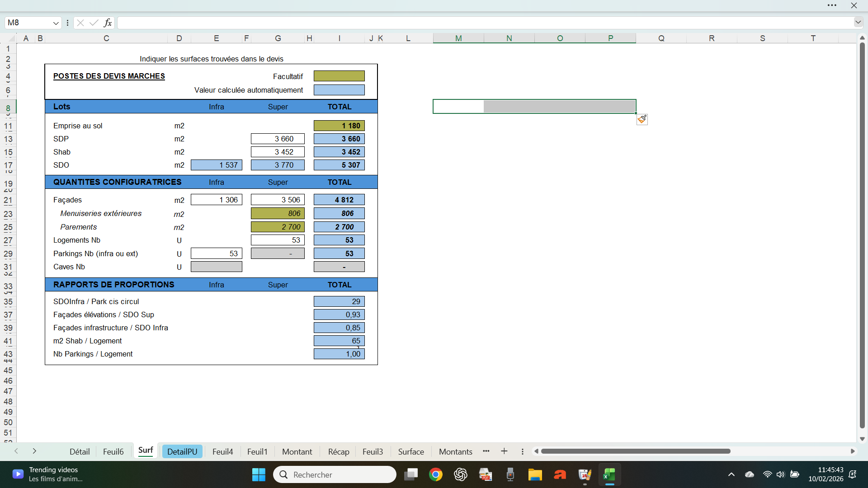Click the formula bar cancel X icon
868x488 pixels.
(80, 23)
